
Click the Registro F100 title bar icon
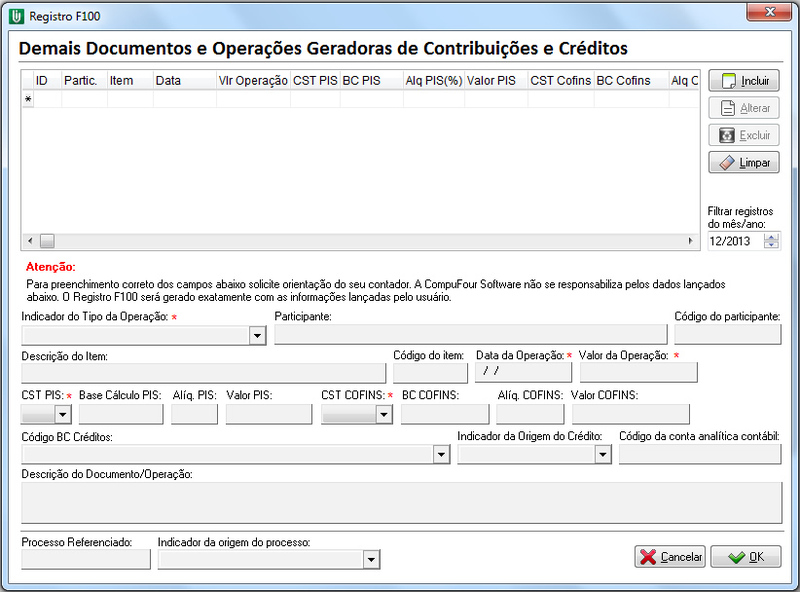pos(16,17)
